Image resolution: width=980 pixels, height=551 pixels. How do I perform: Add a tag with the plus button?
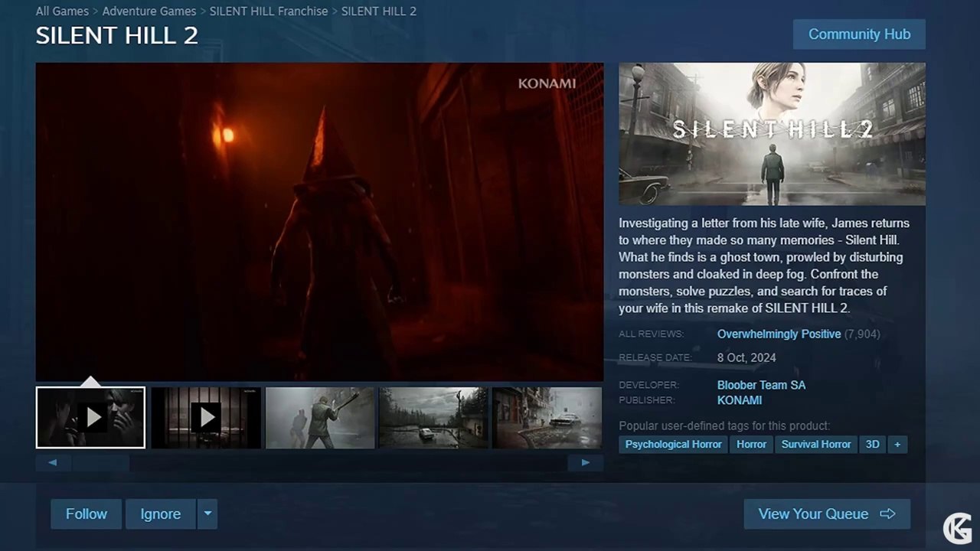[897, 445]
